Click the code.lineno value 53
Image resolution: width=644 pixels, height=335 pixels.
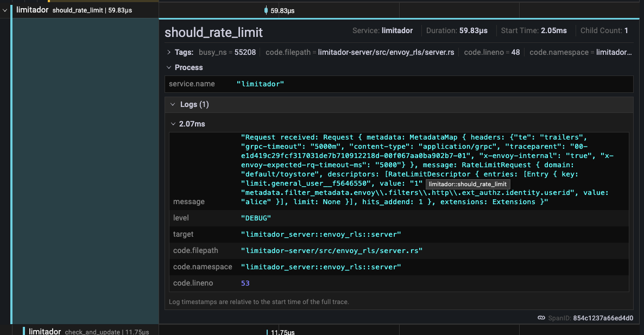[x=245, y=283]
